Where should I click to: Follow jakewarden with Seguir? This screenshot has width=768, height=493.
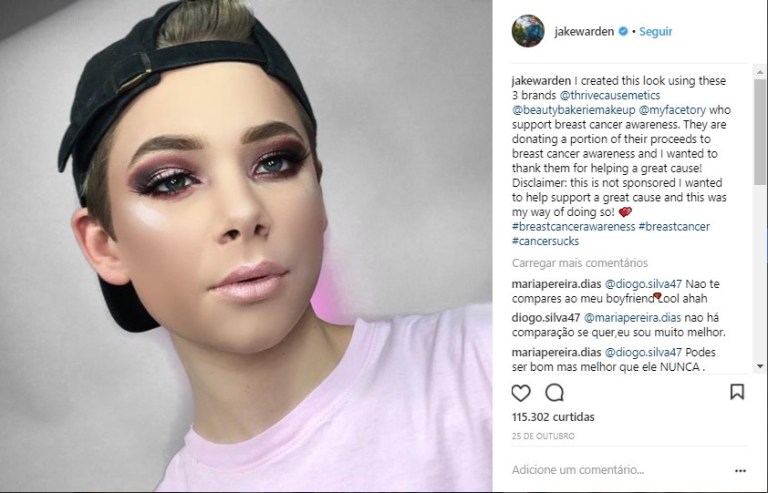click(x=655, y=31)
